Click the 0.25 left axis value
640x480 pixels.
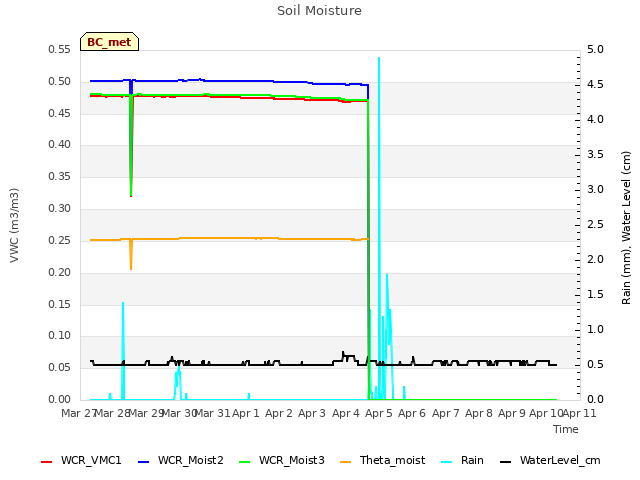point(60,240)
